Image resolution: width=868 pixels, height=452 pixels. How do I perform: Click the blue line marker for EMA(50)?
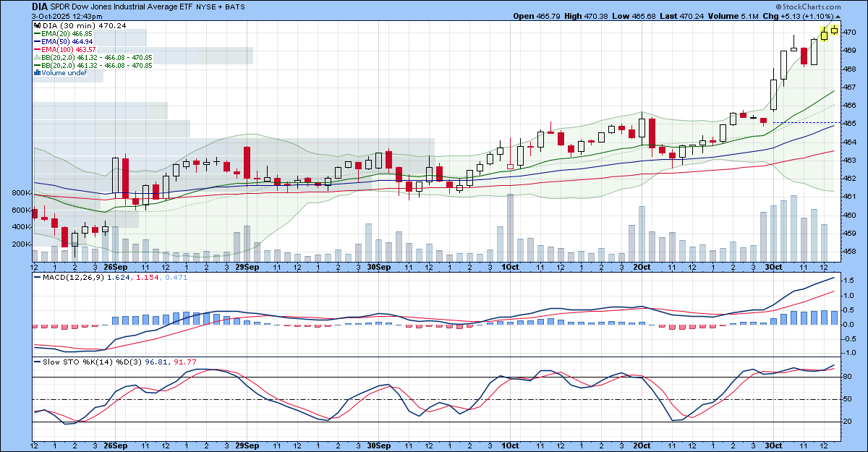pos(37,41)
